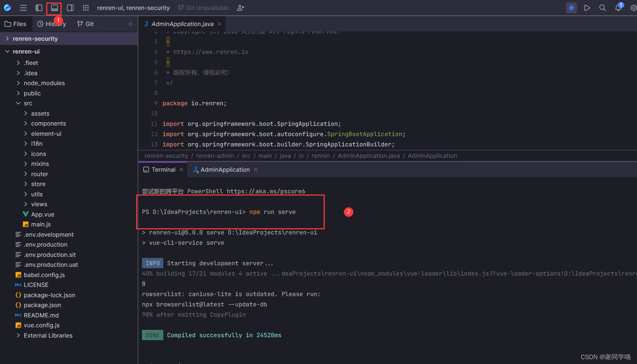Screen dimensions: 637x364
Task: Expand the views folder
Action: [25, 204]
